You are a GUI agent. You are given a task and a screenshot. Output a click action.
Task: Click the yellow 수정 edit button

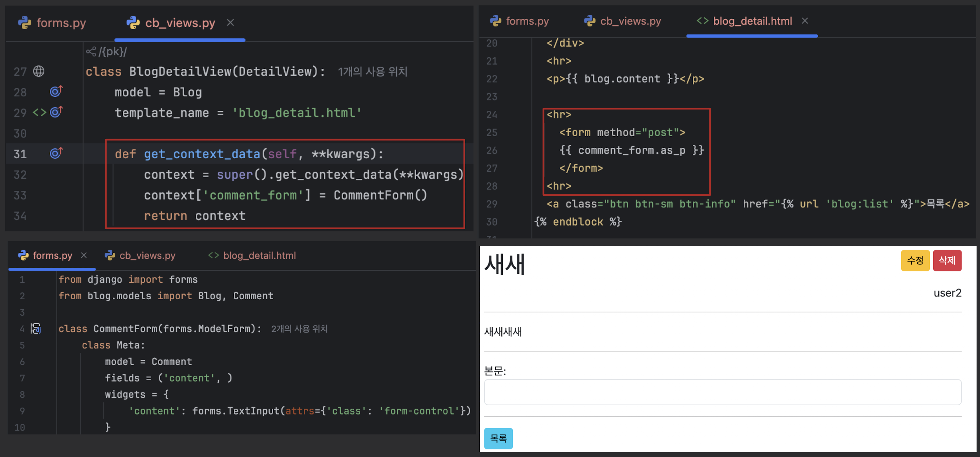pyautogui.click(x=915, y=261)
